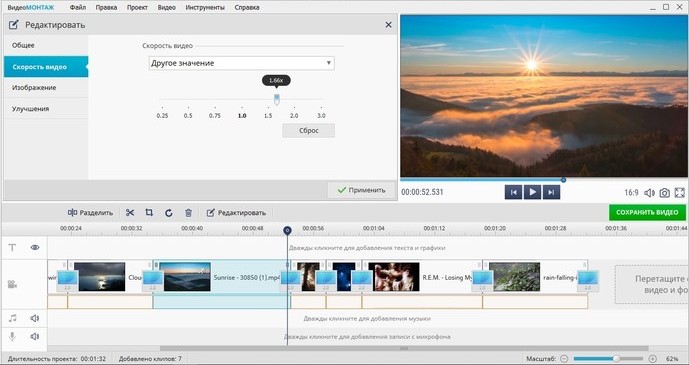Open the Проект menu

coord(137,7)
